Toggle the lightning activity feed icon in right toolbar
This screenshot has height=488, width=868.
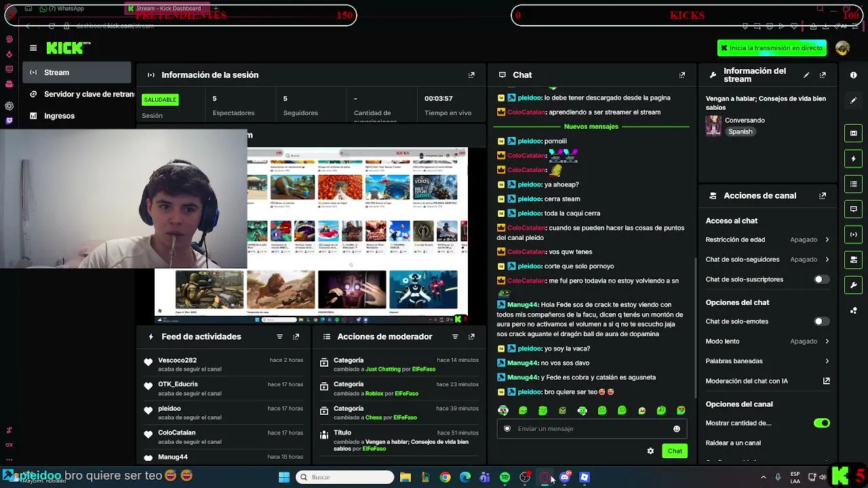[x=854, y=159]
